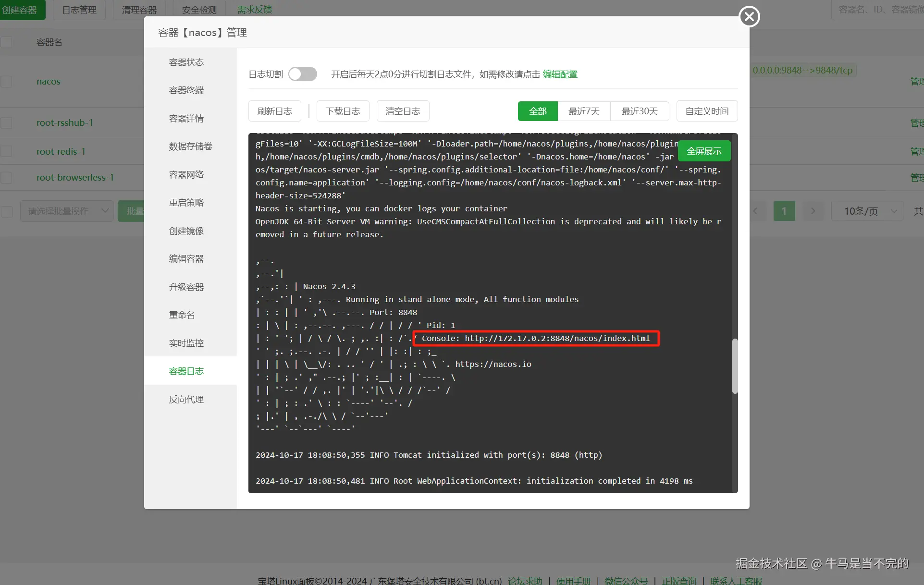Open the 容器终端 tab in the sidebar

(x=186, y=90)
